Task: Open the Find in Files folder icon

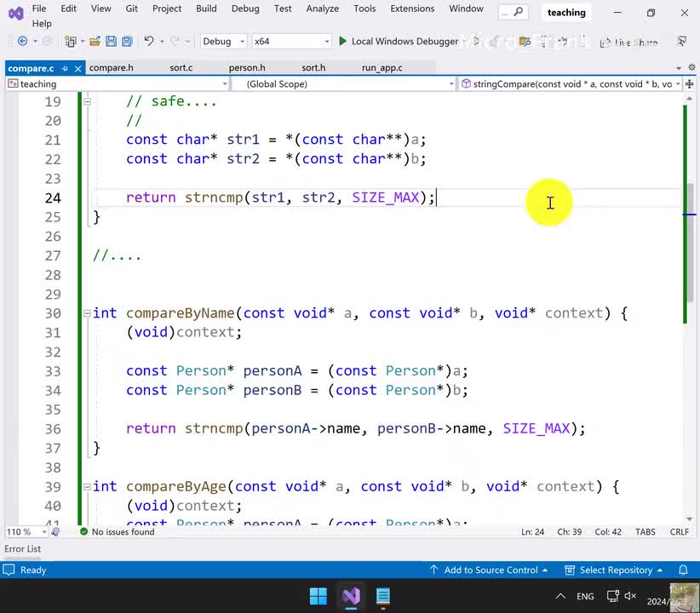Action: 525,42
